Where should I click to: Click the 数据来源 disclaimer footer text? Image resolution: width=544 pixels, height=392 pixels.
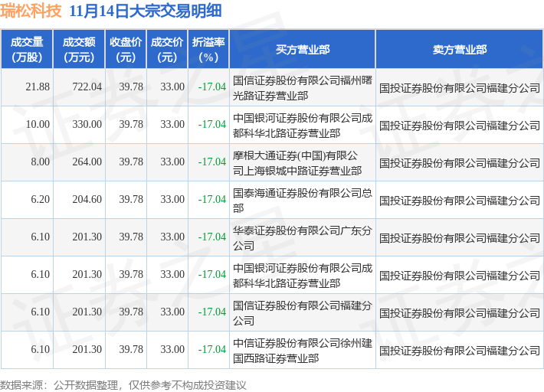[x=123, y=384]
